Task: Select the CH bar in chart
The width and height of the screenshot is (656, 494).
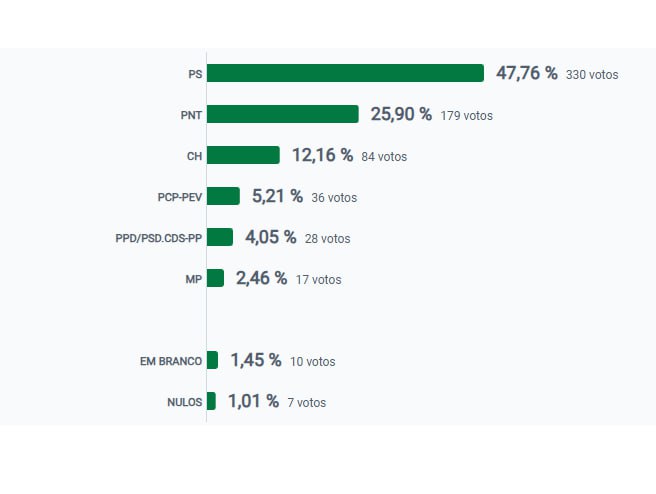Action: tap(243, 155)
